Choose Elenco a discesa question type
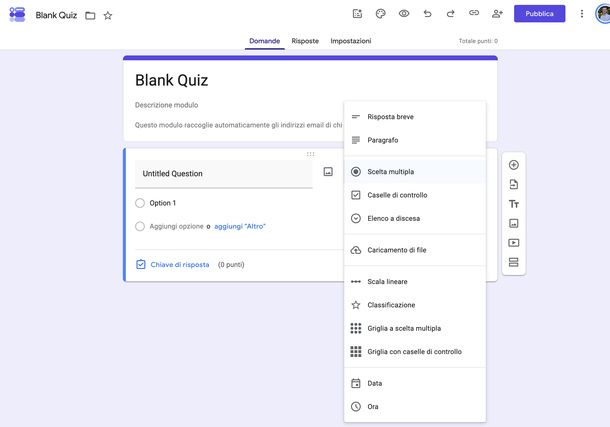Image resolution: width=610 pixels, height=427 pixels. pos(415,218)
